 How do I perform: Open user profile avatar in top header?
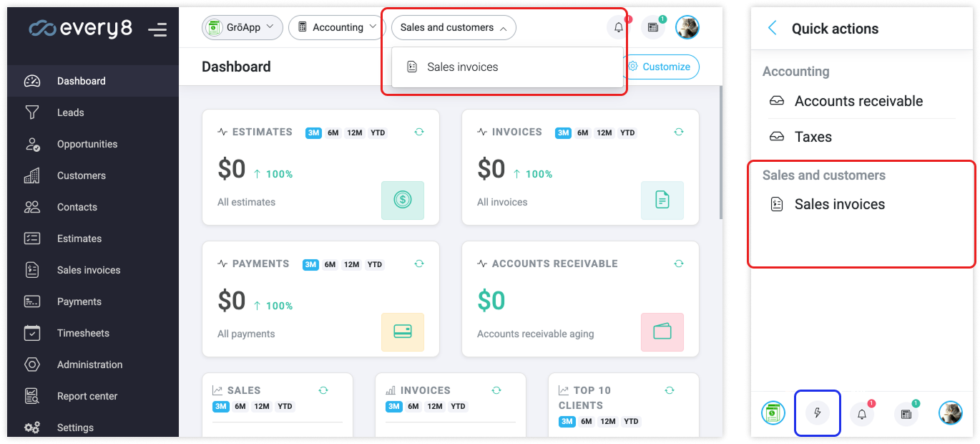tap(687, 27)
